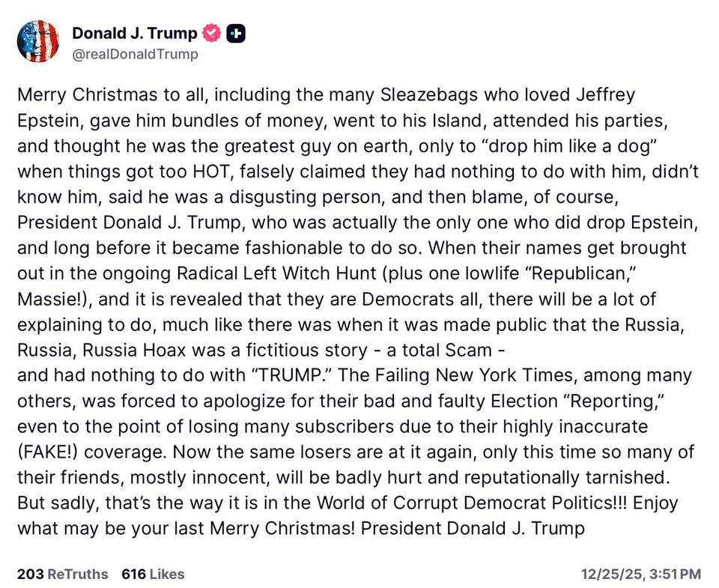Click the President Donald J. Trump signature
The width and height of the screenshot is (719, 588).
point(473,528)
